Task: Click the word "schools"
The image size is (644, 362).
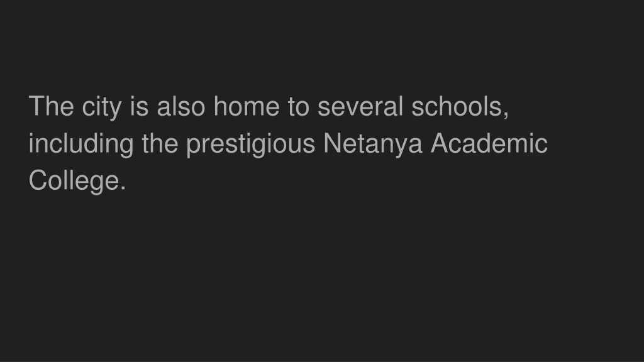Action: pos(457,106)
